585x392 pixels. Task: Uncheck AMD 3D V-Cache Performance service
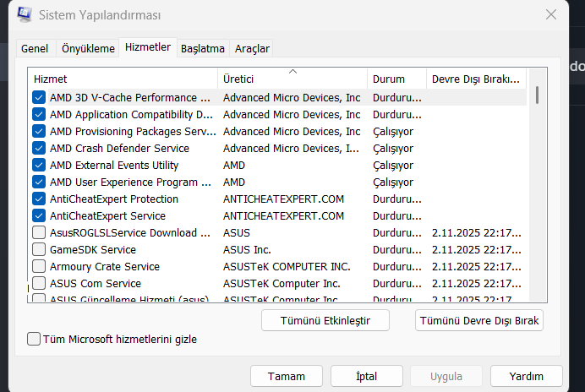tap(39, 97)
